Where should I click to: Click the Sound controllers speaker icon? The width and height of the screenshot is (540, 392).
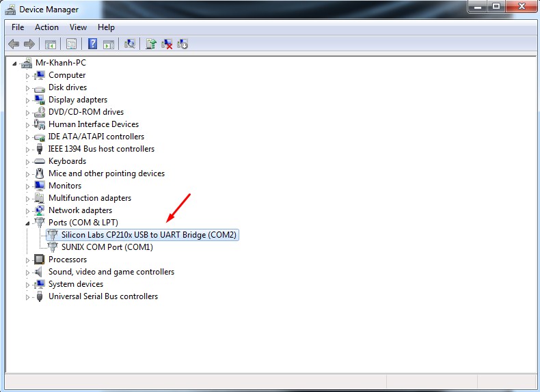[x=39, y=272]
